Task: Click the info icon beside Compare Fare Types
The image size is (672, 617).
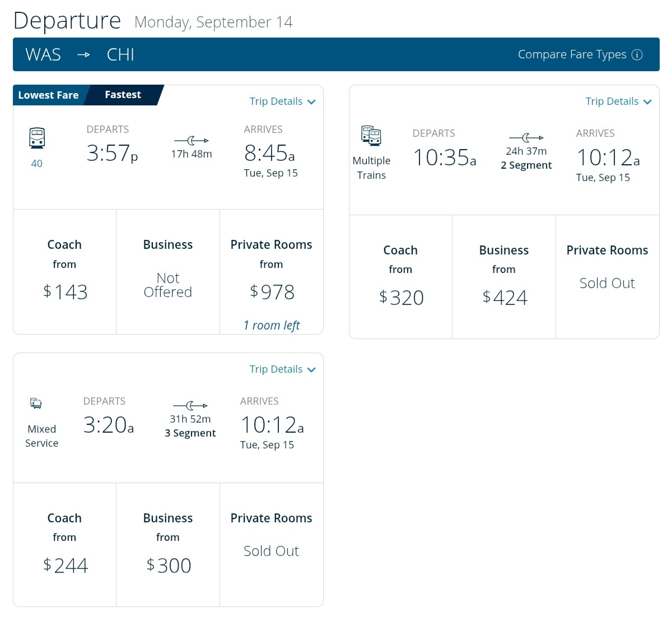Action: pos(637,54)
